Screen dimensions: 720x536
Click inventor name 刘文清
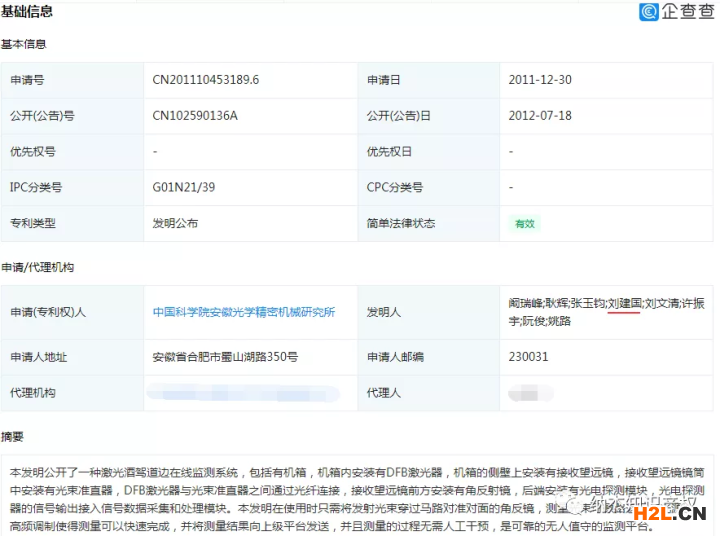(662, 302)
